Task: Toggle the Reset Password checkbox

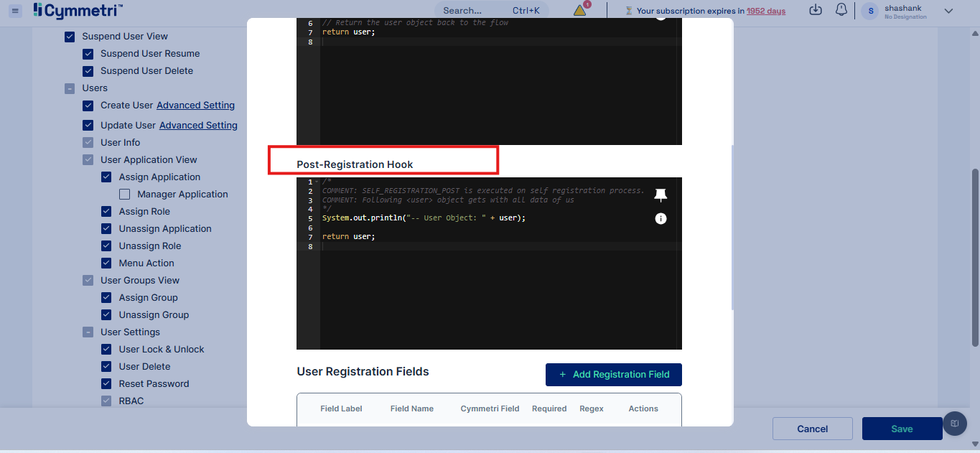Action: 106,384
